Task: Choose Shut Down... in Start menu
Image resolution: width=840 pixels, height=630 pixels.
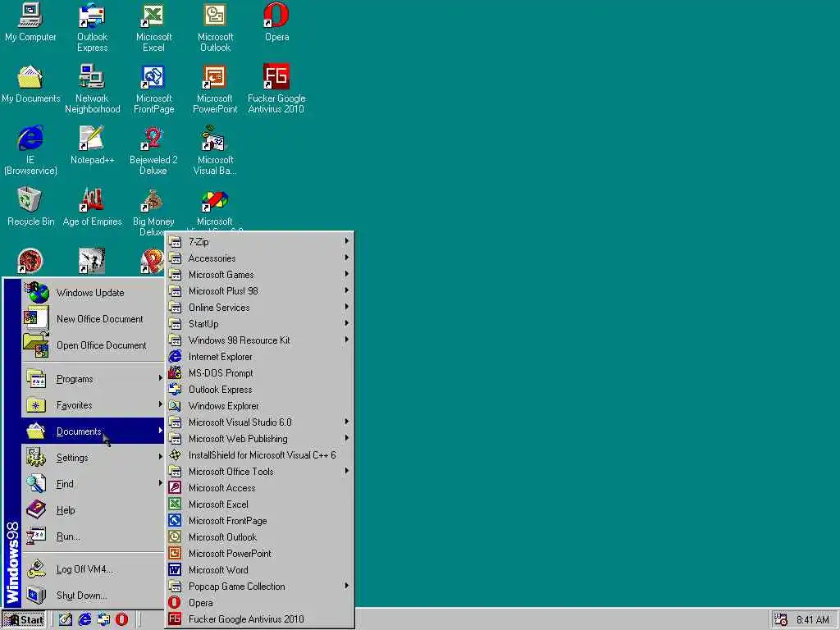Action: click(x=93, y=596)
